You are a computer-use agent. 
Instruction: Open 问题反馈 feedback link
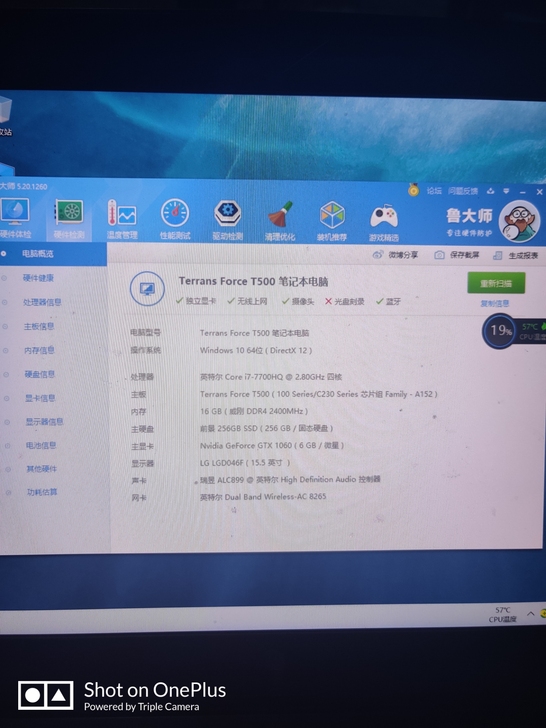click(x=463, y=191)
